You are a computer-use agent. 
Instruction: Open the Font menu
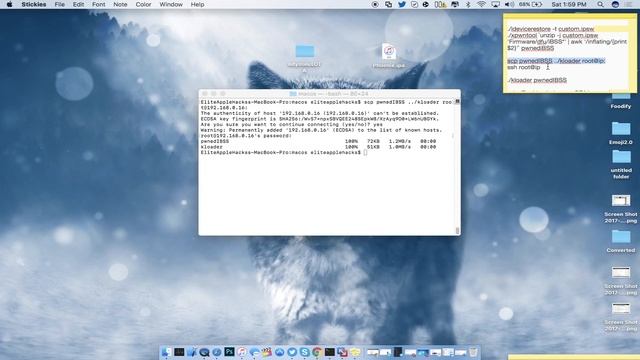coord(98,4)
